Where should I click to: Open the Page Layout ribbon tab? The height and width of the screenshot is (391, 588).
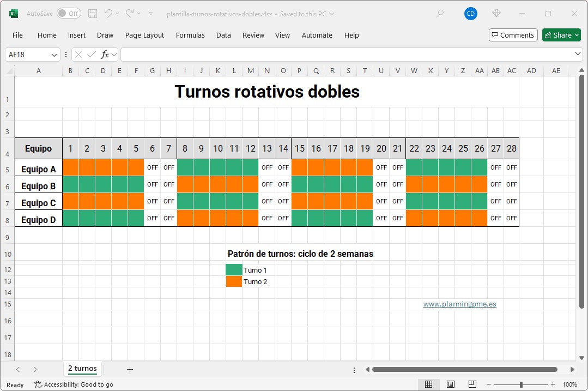pos(144,35)
